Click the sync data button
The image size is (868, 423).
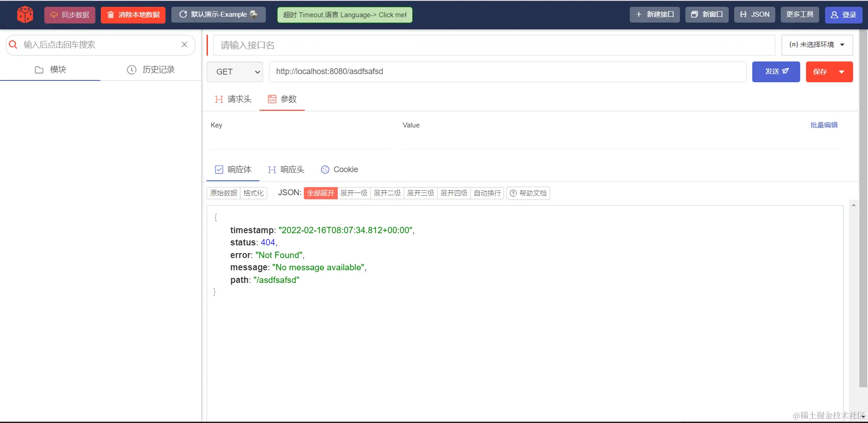[70, 15]
